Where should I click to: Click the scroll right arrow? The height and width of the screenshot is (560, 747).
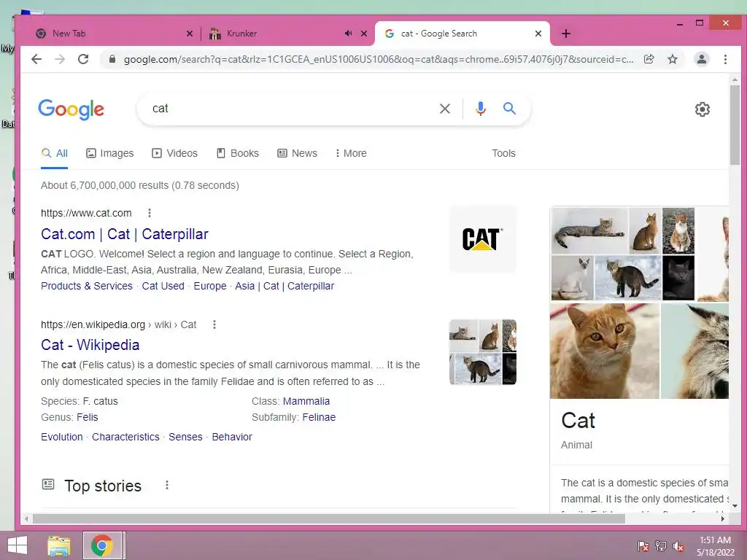point(723,518)
